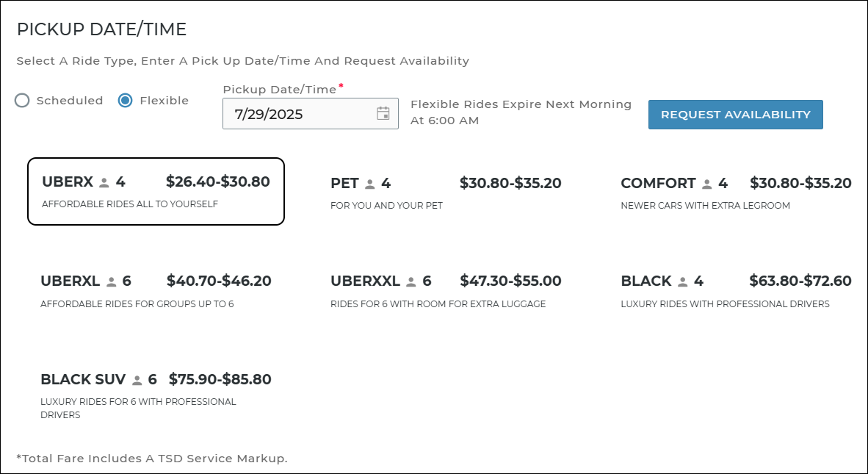The image size is (868, 474).
Task: Click passenger icon next to BLACK SUV
Action: (137, 380)
